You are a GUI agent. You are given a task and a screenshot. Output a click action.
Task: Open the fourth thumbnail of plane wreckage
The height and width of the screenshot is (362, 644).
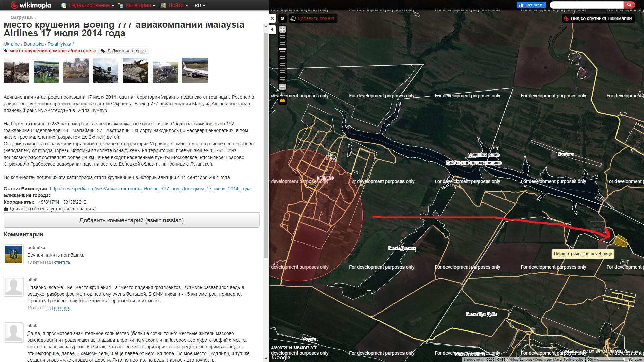(106, 70)
